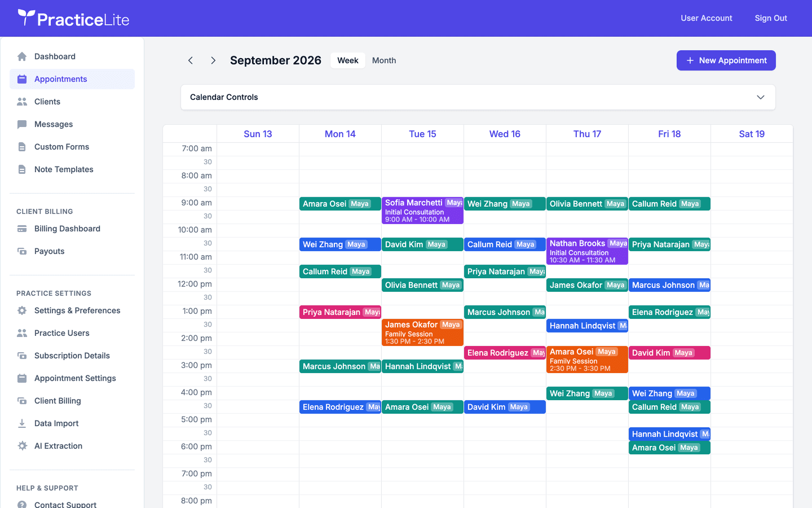Click the Appointments calendar icon in sidebar
Viewport: 812px width, 508px height.
tap(22, 79)
